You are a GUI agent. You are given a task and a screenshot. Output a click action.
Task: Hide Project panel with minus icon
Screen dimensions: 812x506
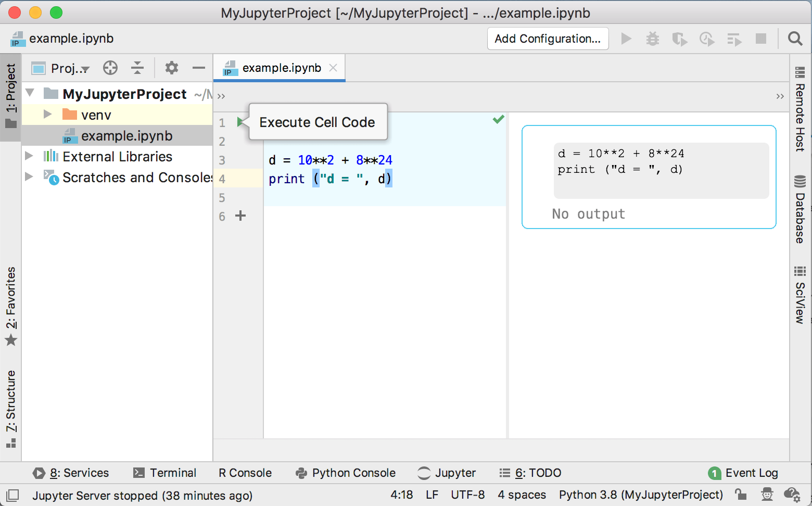(x=198, y=68)
